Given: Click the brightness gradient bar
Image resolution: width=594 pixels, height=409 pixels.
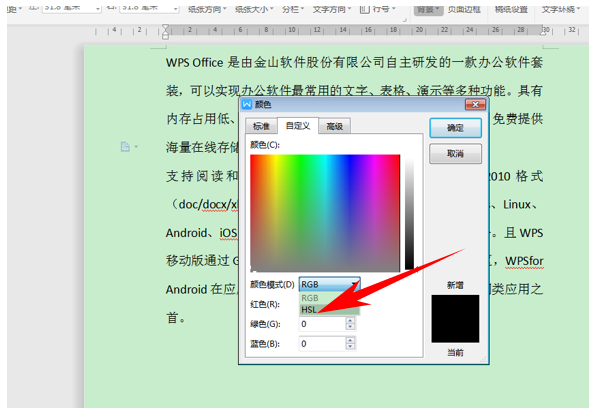Looking at the screenshot, I should (409, 213).
